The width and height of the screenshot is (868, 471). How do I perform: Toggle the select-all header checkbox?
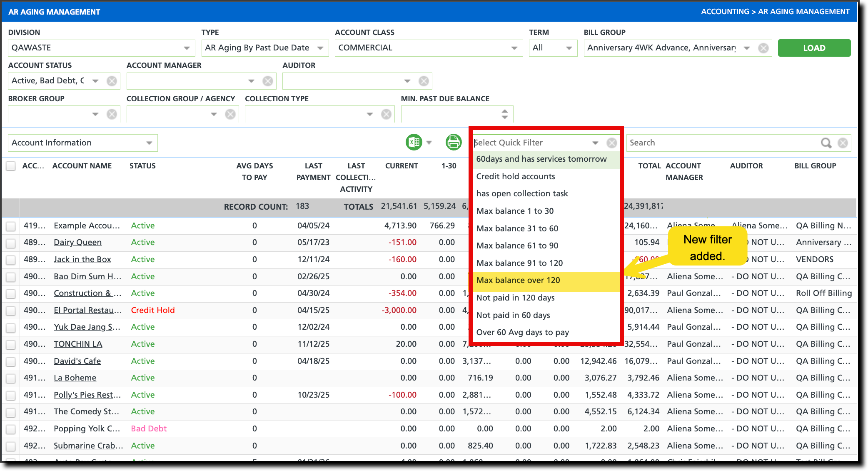coord(11,166)
